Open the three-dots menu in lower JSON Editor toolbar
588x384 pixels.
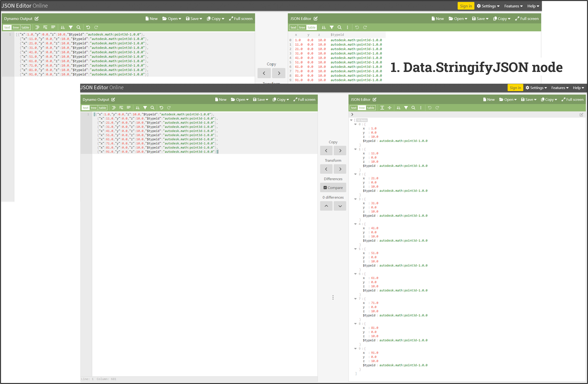pyautogui.click(x=421, y=108)
